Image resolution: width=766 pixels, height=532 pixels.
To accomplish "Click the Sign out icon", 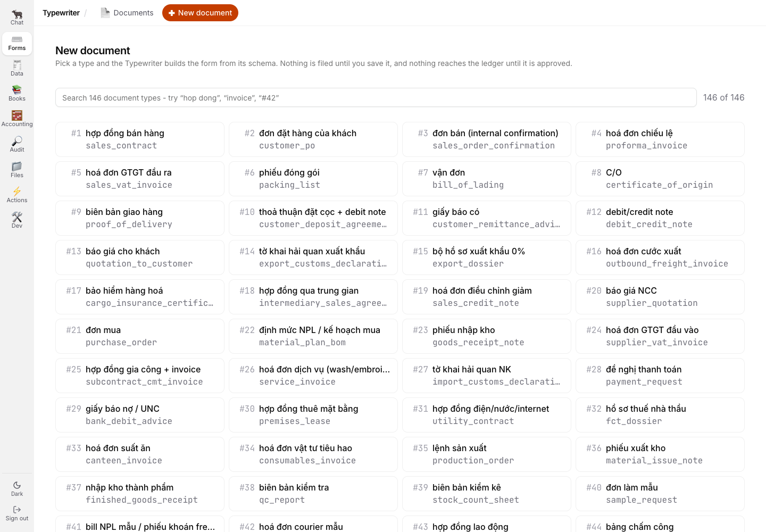I will pyautogui.click(x=17, y=513).
